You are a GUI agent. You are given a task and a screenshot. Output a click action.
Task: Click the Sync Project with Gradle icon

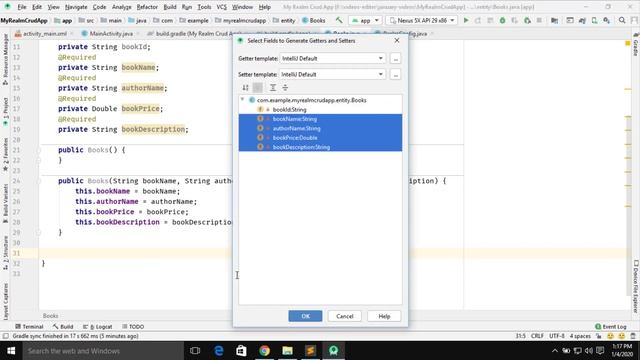click(582, 20)
